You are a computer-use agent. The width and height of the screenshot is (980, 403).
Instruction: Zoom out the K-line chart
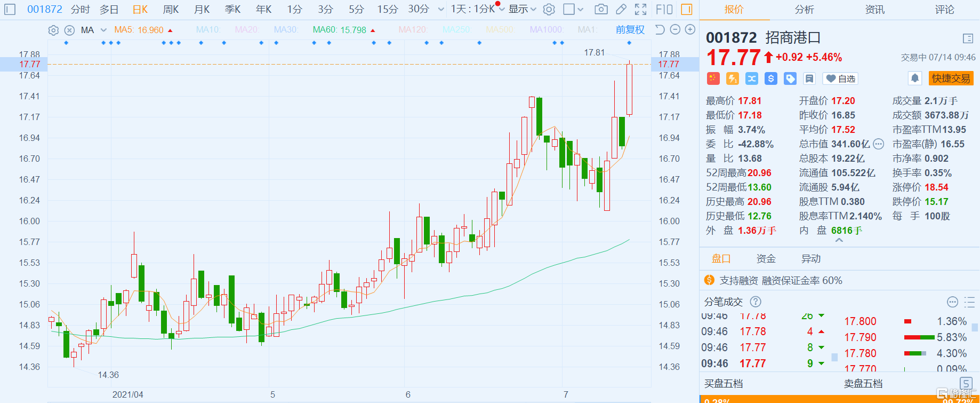click(675, 30)
